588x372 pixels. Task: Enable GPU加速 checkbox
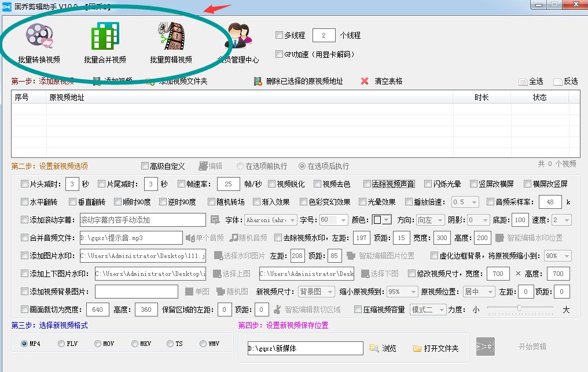coord(279,54)
